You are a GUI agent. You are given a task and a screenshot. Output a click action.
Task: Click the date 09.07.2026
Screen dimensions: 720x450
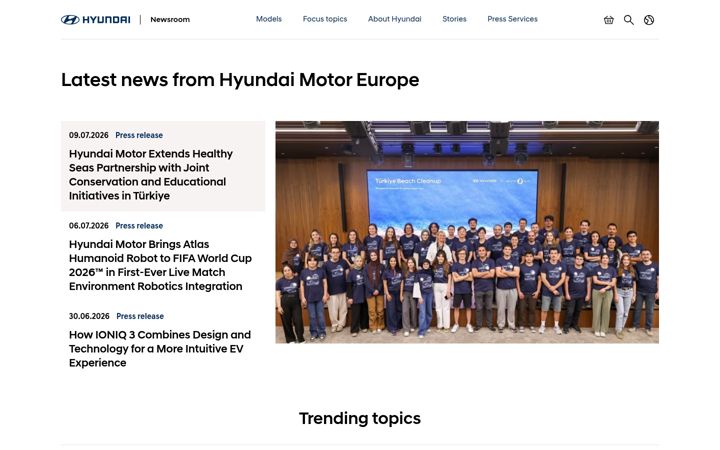click(x=89, y=135)
